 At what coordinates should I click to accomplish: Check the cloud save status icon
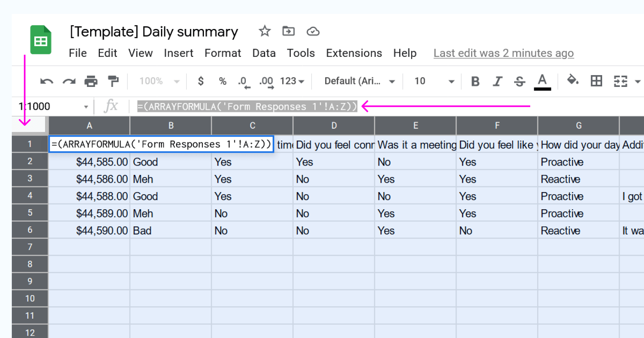[x=313, y=31]
